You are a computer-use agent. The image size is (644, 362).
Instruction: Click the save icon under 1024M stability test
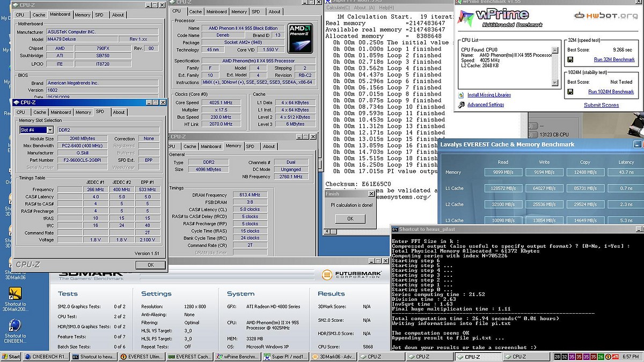571,92
